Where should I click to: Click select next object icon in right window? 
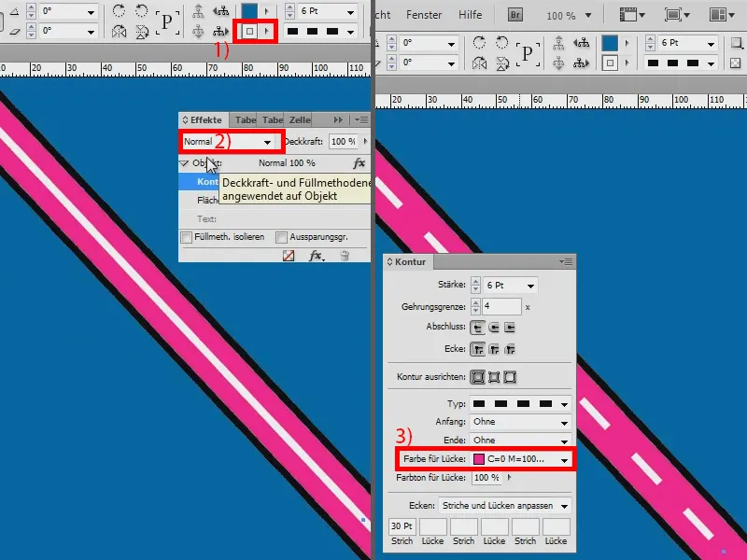point(581,63)
